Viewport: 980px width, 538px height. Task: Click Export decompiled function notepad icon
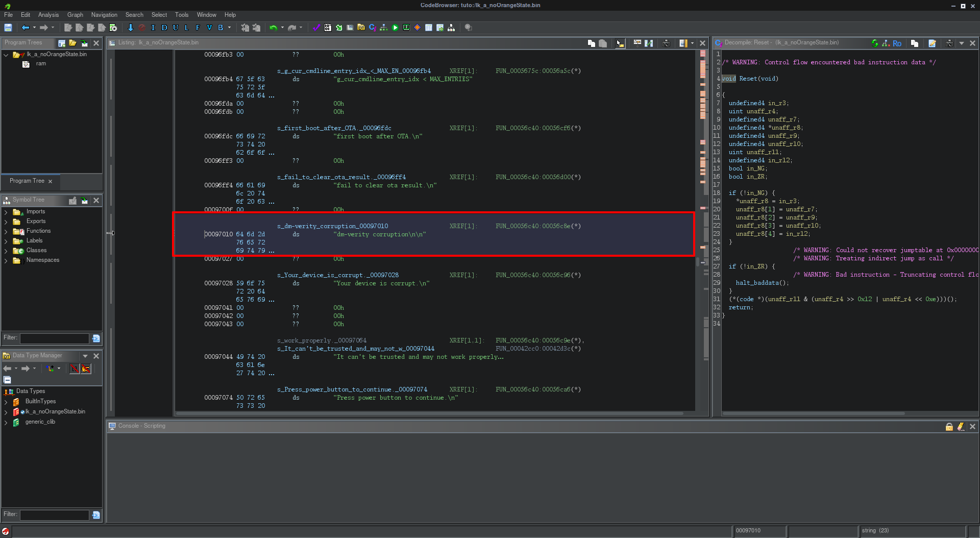932,43
